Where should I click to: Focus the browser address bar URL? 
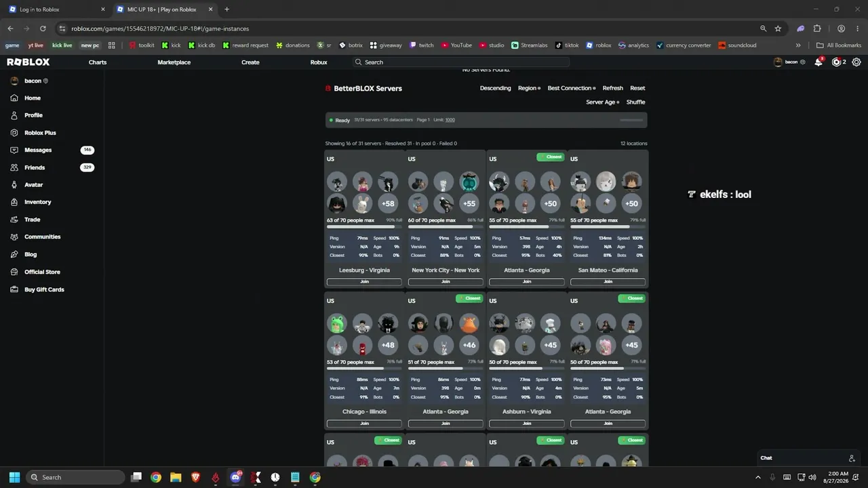[x=160, y=29]
